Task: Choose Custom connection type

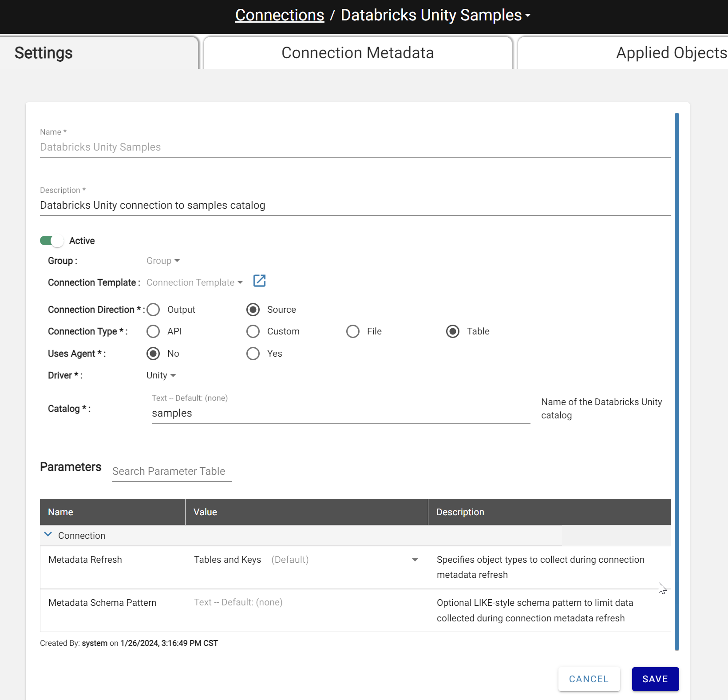Action: pos(253,331)
